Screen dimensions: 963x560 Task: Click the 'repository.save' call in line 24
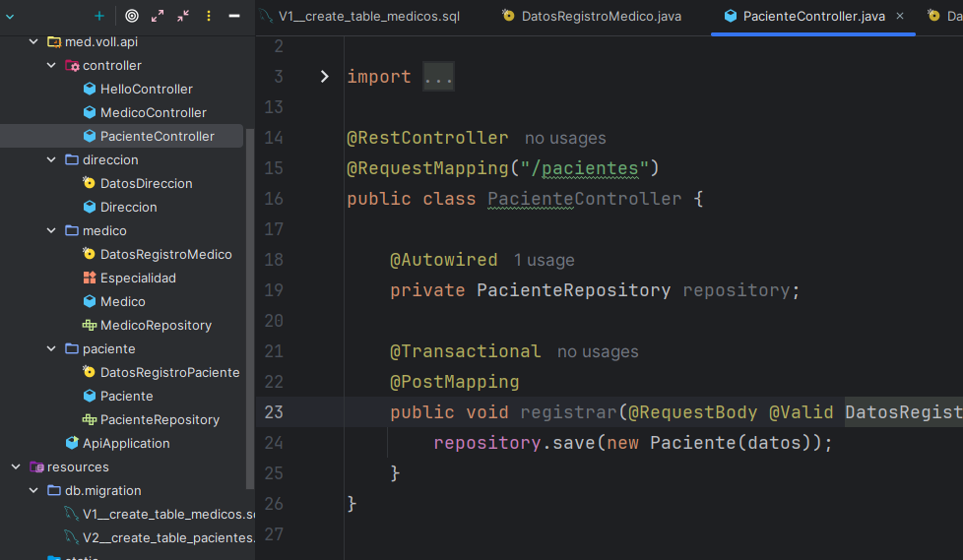[x=515, y=443]
